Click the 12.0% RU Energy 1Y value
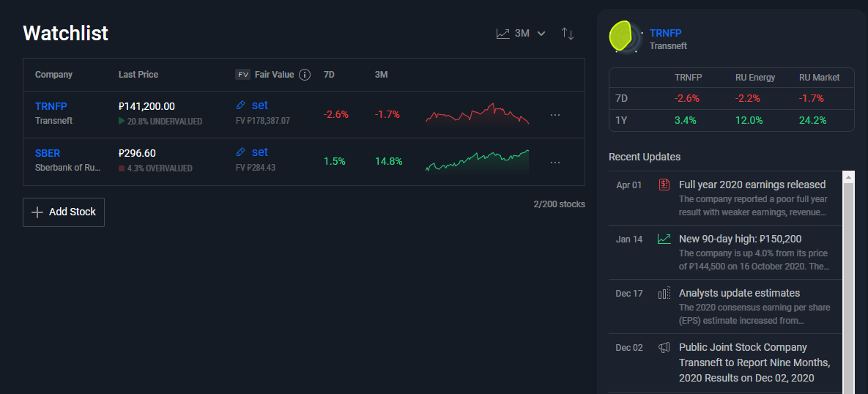Screen dimensions: 868x394 coord(749,120)
